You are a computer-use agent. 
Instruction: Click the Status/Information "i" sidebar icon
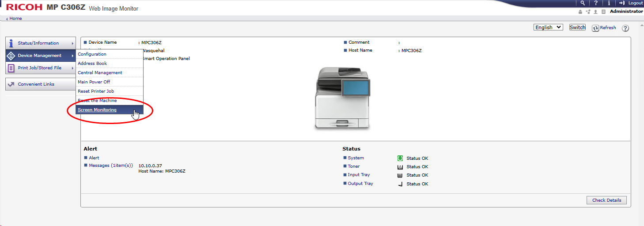pos(11,43)
